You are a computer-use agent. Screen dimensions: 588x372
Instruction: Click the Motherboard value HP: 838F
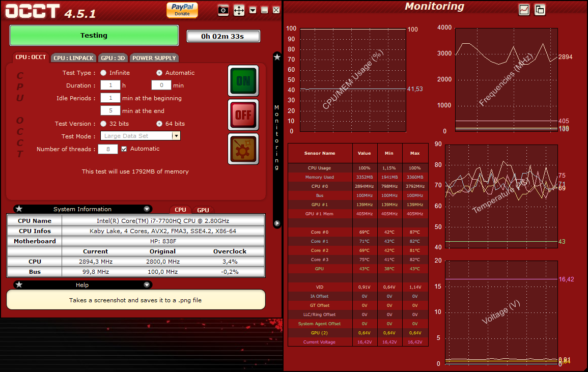[x=163, y=241]
